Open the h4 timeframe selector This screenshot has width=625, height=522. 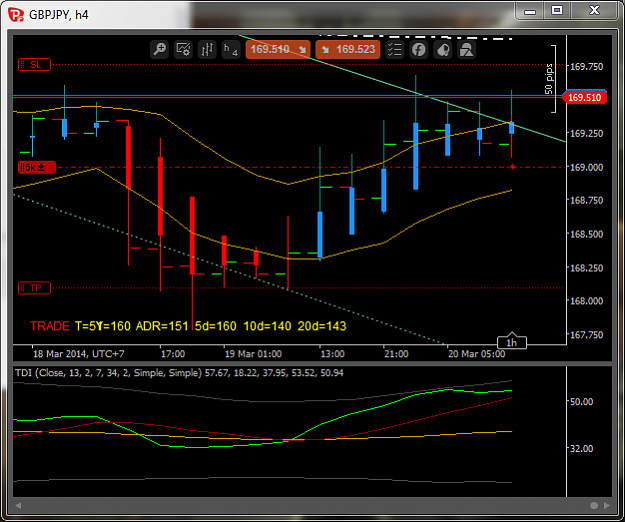click(231, 49)
